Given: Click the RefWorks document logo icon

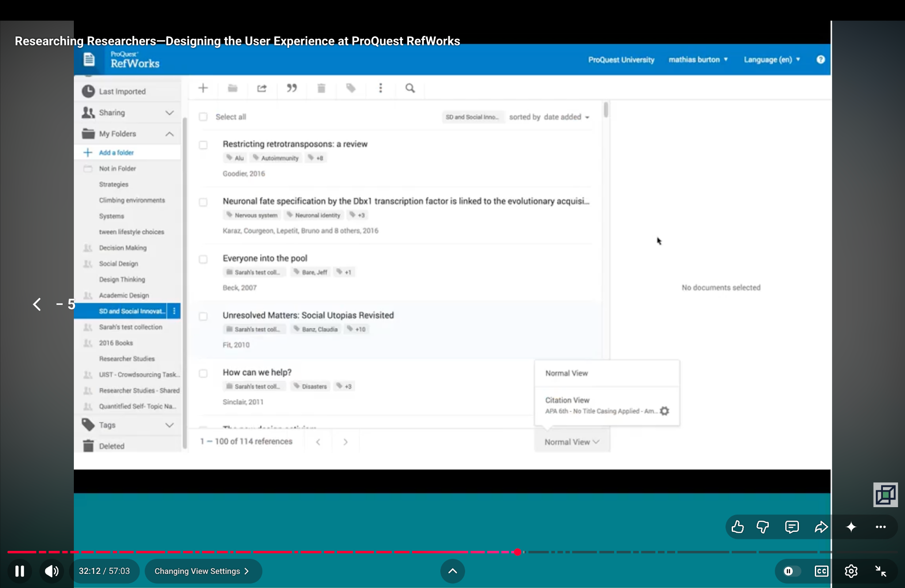Looking at the screenshot, I should 89,59.
